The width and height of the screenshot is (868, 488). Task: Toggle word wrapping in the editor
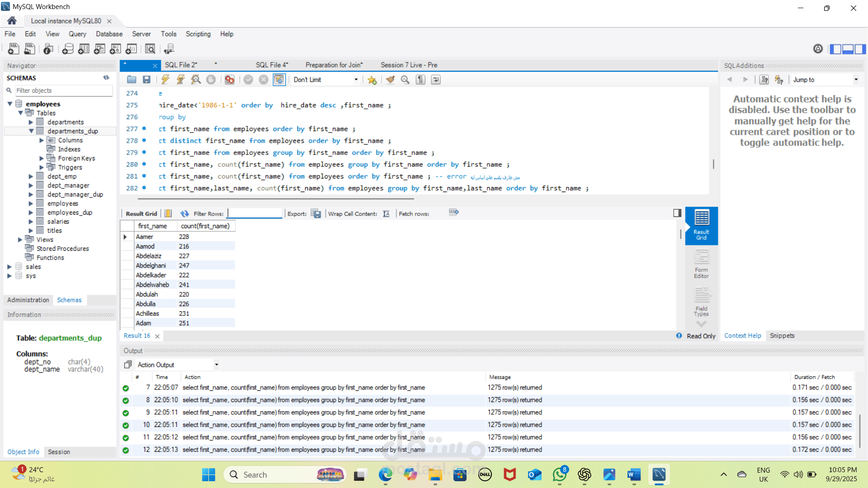pyautogui.click(x=436, y=80)
